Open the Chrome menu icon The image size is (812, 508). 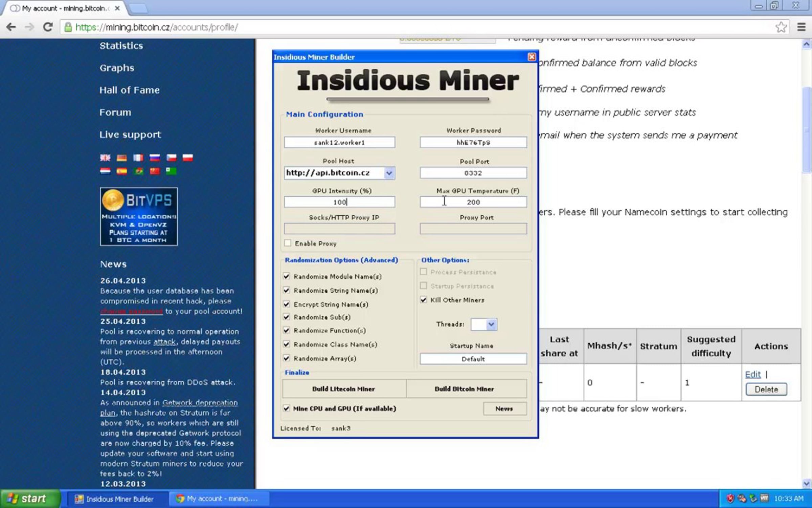click(801, 27)
